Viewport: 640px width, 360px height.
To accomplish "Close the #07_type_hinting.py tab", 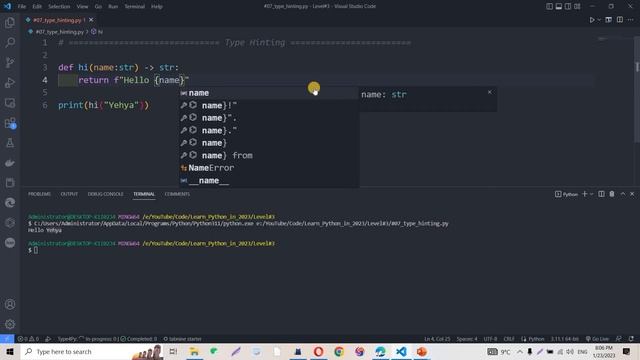I will pyautogui.click(x=91, y=20).
